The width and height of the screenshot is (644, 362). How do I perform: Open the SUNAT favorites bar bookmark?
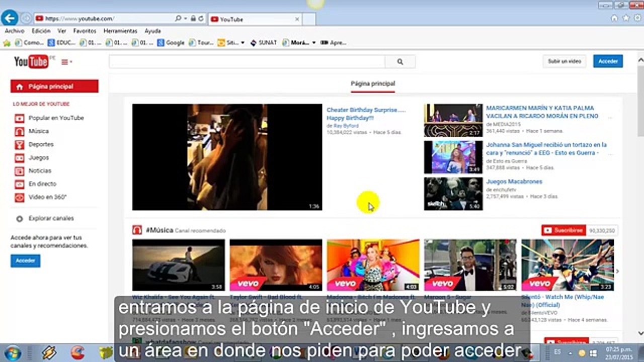[264, 43]
